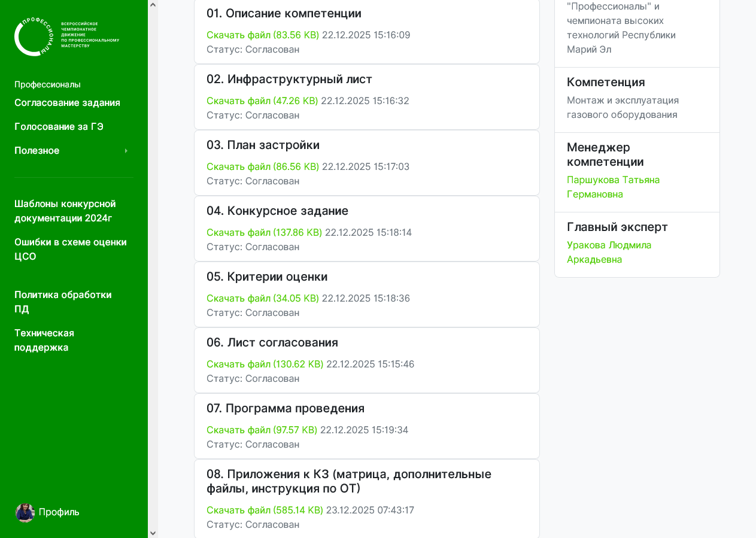This screenshot has width=756, height=538.
Task: Click the profile avatar picture
Action: click(x=25, y=512)
